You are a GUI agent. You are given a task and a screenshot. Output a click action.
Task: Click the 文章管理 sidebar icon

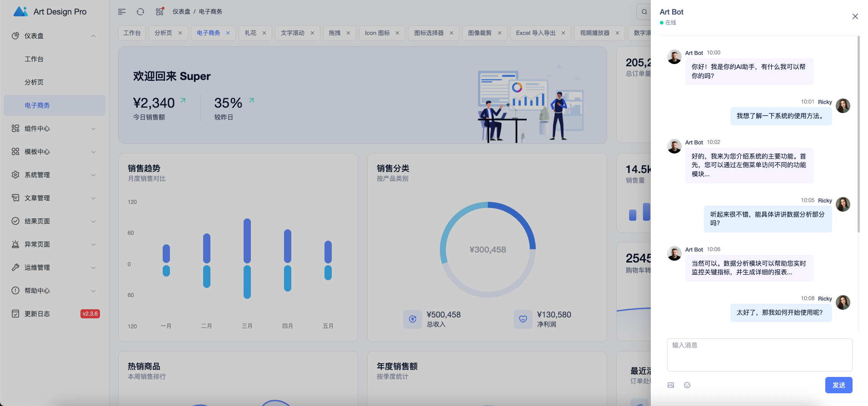15,198
